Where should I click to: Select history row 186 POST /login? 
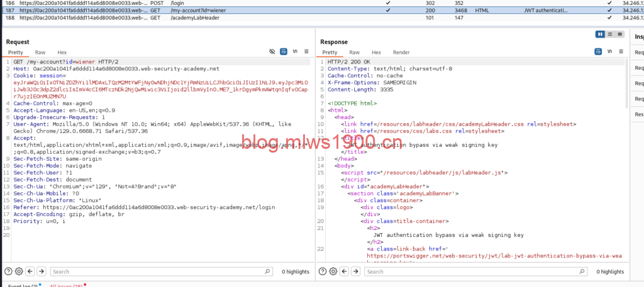(322, 3)
